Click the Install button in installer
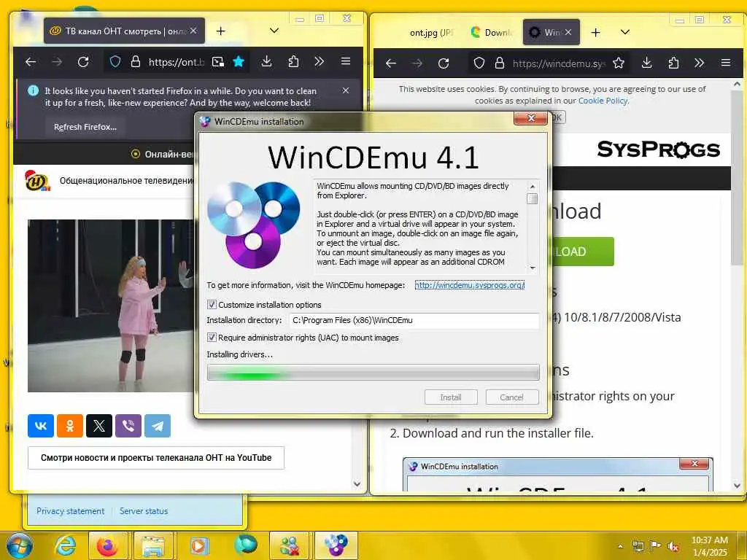The image size is (747, 560). point(451,397)
